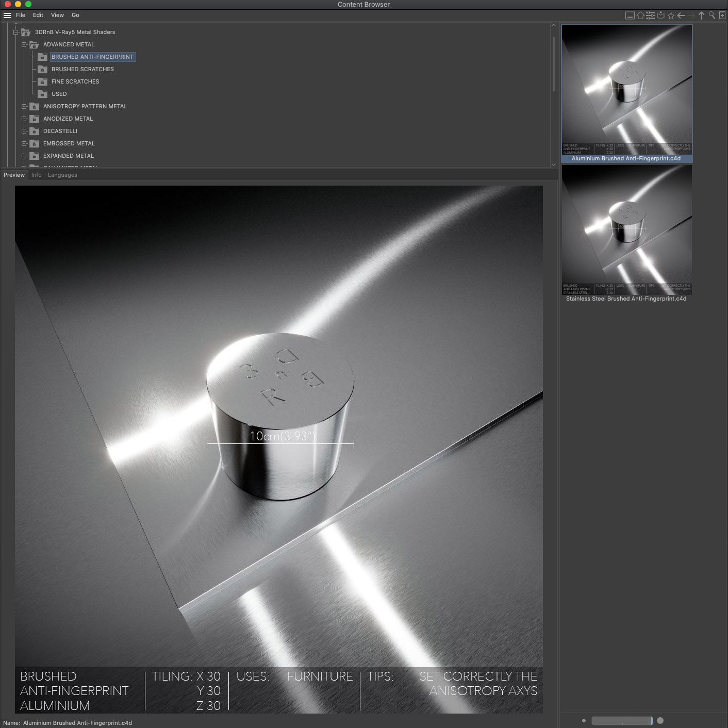Select ANISOTROPY PATTERN METAL in the tree
The image size is (728, 728).
tap(85, 106)
